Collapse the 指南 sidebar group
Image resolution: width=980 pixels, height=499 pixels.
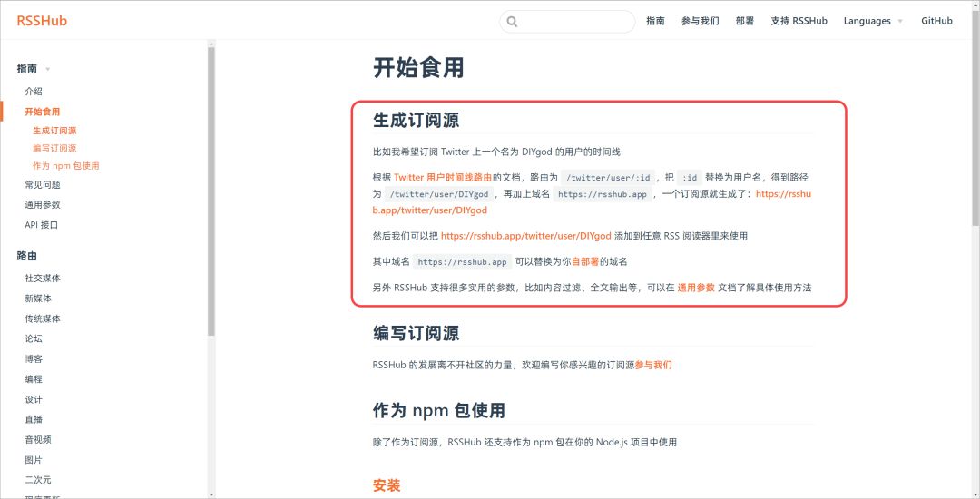tap(34, 69)
